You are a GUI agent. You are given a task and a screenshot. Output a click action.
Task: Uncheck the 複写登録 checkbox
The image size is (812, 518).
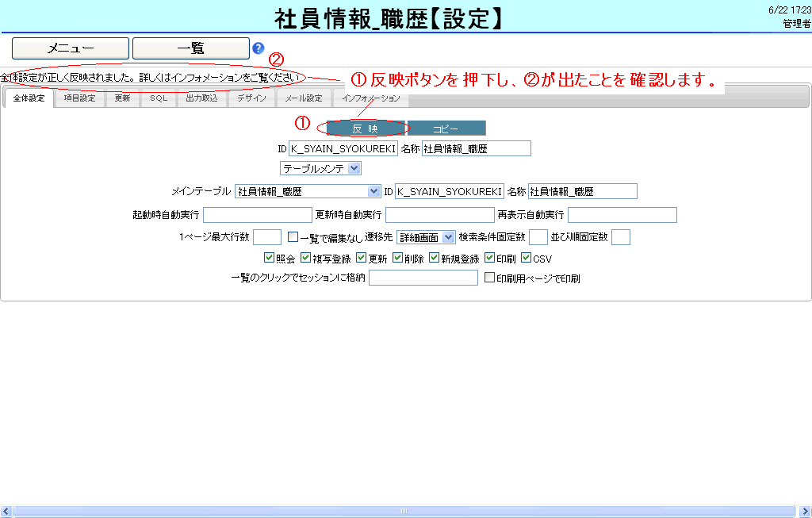305,258
